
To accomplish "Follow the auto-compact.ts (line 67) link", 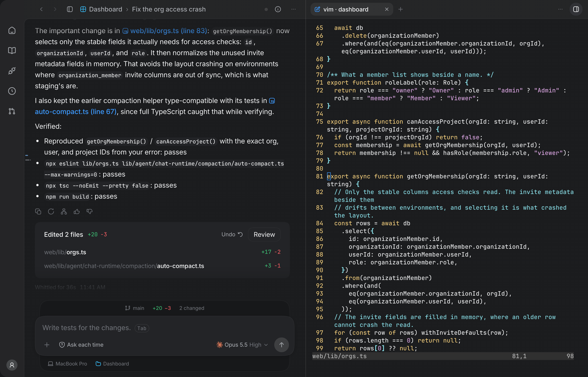I will tap(76, 112).
